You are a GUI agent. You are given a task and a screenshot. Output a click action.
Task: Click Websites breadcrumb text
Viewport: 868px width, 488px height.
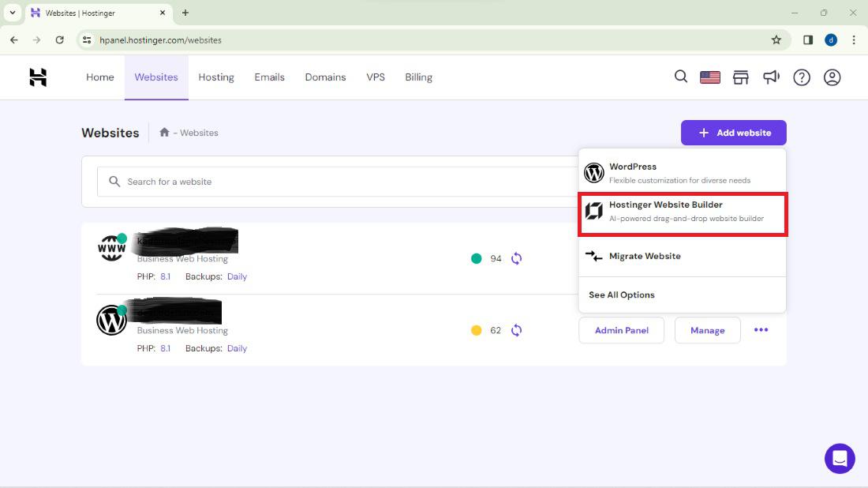tap(199, 133)
